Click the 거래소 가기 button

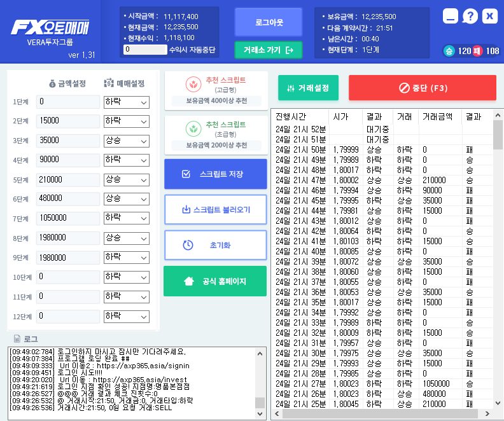point(269,50)
